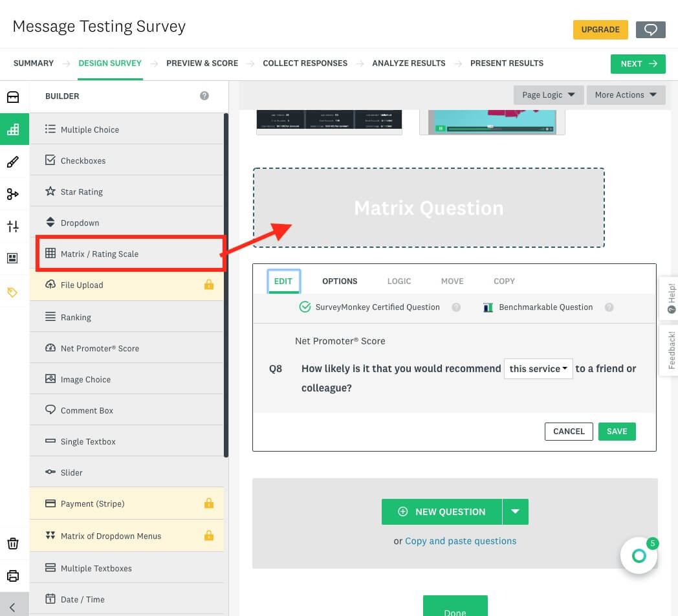Click the Format page layout icon
This screenshot has height=616, width=678.
14,258
